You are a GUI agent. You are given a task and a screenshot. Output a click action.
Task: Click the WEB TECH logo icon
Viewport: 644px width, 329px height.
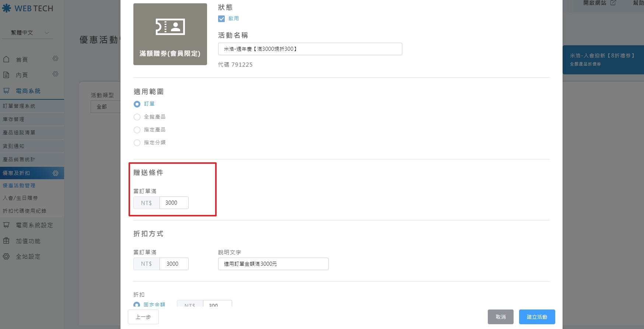7,8
